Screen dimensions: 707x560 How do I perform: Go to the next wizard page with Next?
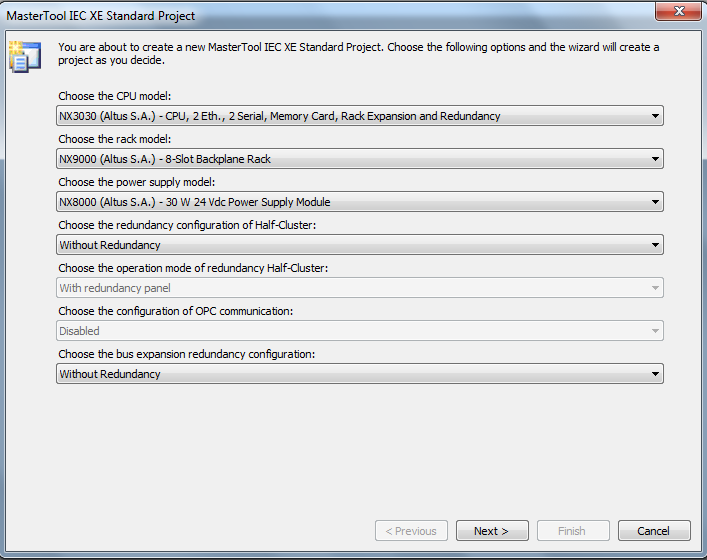click(492, 531)
